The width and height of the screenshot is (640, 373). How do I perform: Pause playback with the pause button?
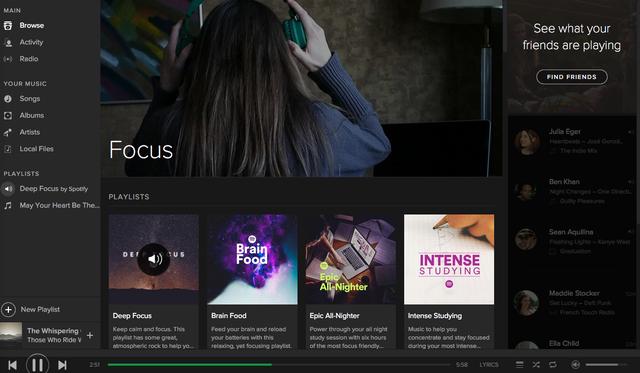pos(38,364)
